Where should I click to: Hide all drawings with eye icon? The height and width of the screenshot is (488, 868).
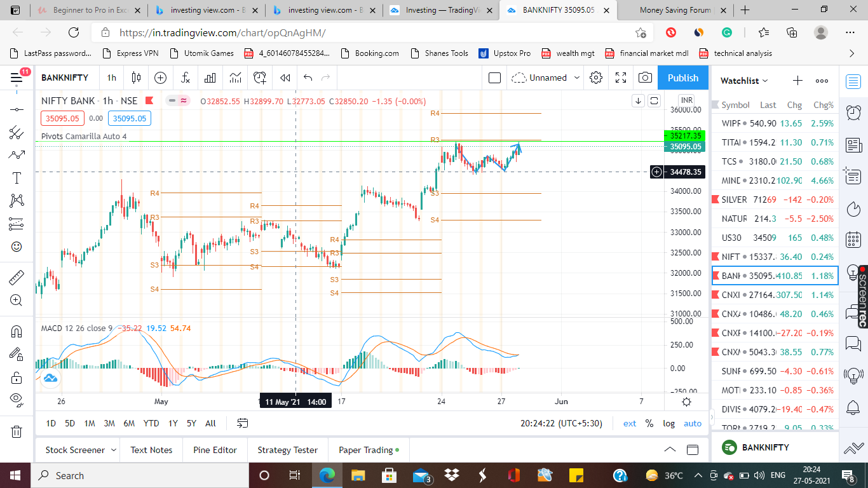tap(17, 400)
